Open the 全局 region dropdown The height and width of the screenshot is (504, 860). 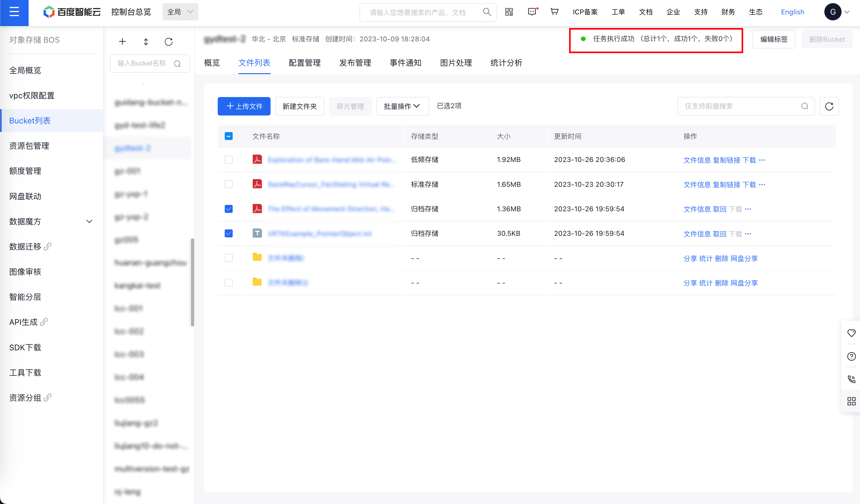pos(180,12)
